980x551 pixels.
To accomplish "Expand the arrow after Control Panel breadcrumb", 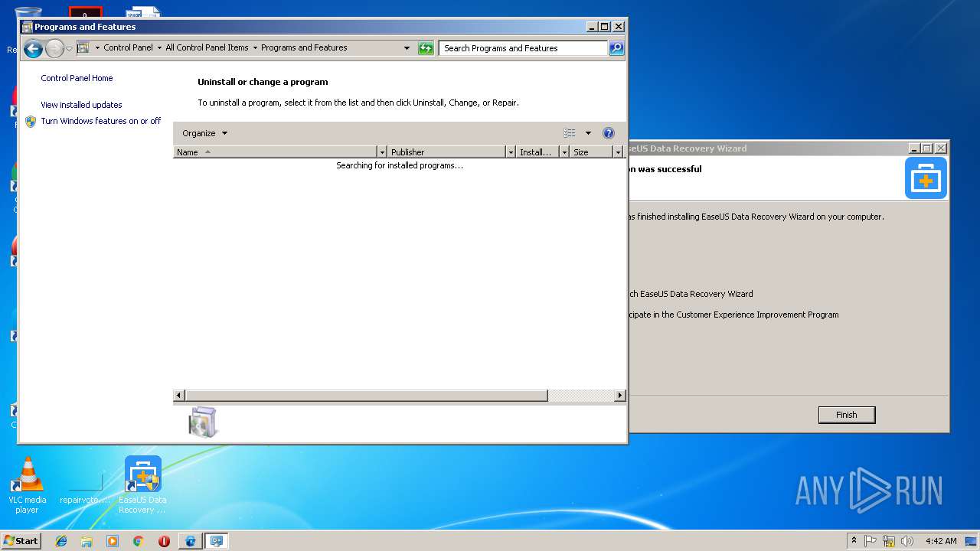I will click(159, 47).
